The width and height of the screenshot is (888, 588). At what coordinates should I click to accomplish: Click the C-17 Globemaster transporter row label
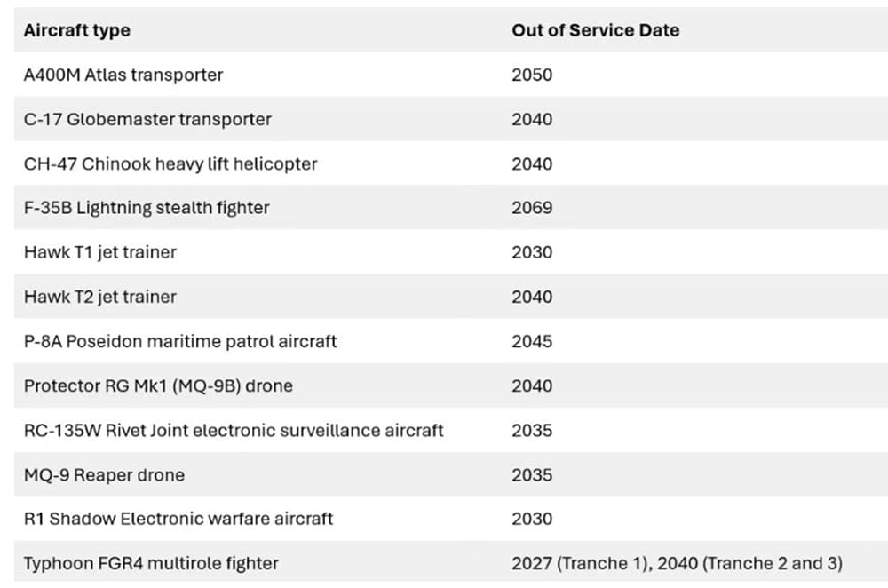[x=147, y=119]
